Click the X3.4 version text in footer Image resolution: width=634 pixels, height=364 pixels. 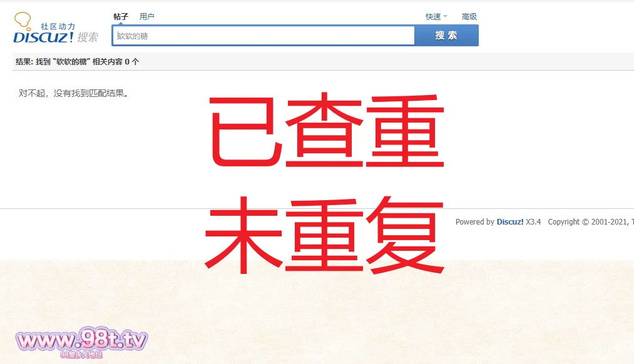(533, 222)
